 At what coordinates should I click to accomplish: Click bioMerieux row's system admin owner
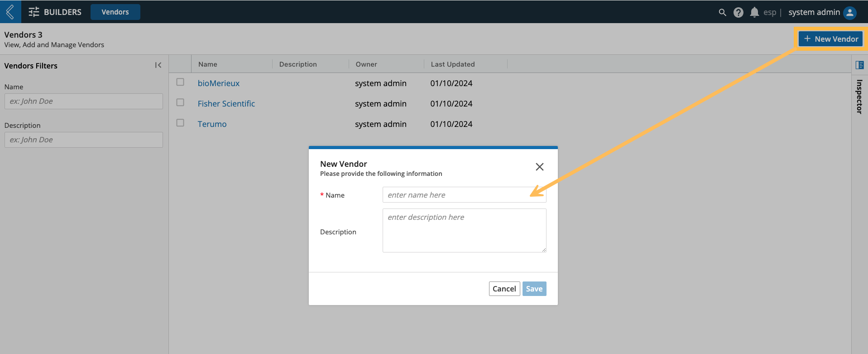tap(381, 83)
